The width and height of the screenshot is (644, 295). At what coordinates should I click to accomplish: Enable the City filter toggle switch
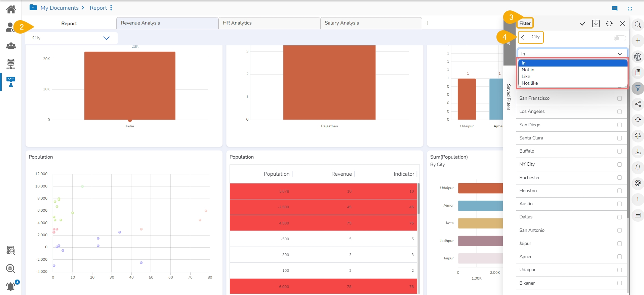[x=620, y=38]
